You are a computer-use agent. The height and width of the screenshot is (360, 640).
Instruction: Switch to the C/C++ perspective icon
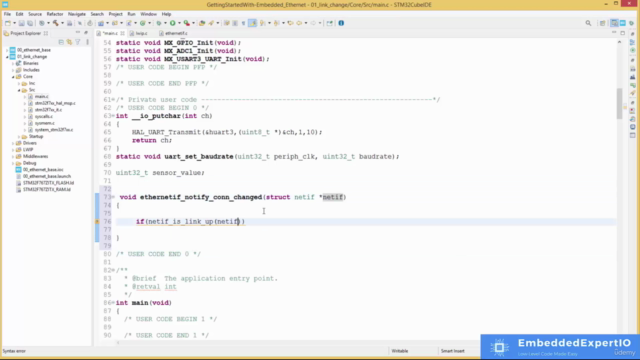point(614,23)
